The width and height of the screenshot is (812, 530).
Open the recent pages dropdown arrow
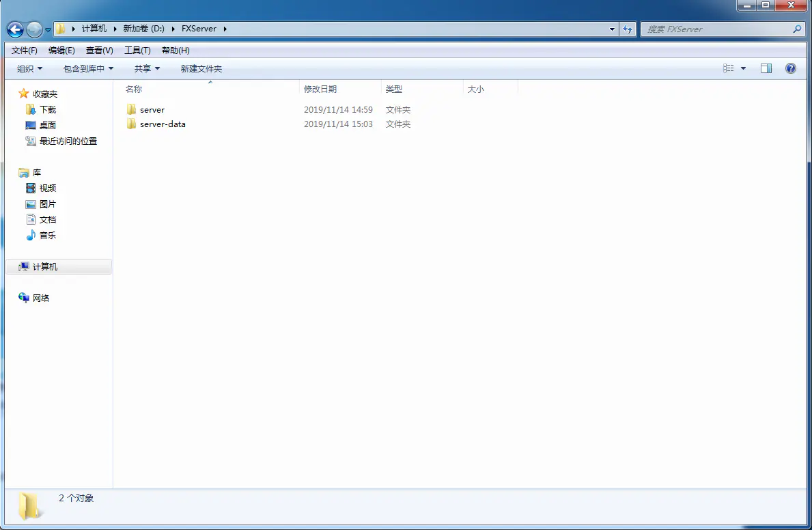click(48, 30)
